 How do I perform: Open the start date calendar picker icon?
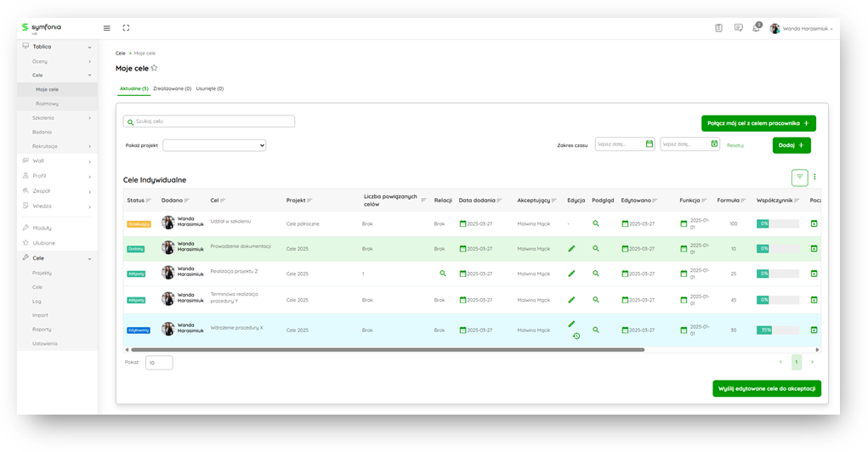click(x=650, y=144)
